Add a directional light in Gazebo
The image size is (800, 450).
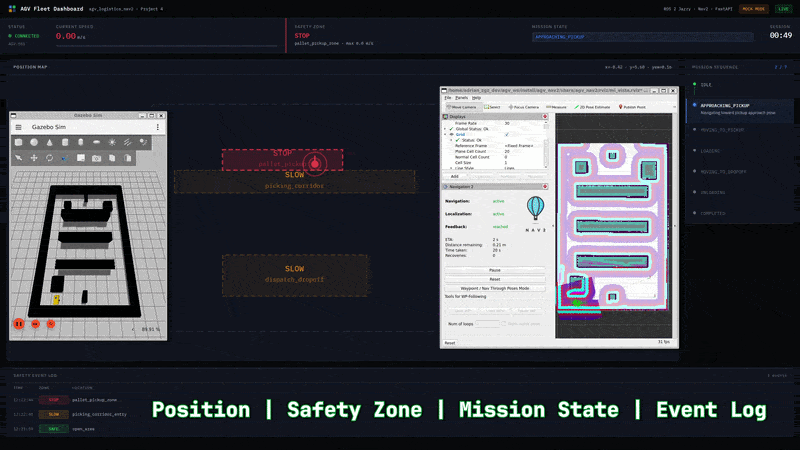[128, 142]
